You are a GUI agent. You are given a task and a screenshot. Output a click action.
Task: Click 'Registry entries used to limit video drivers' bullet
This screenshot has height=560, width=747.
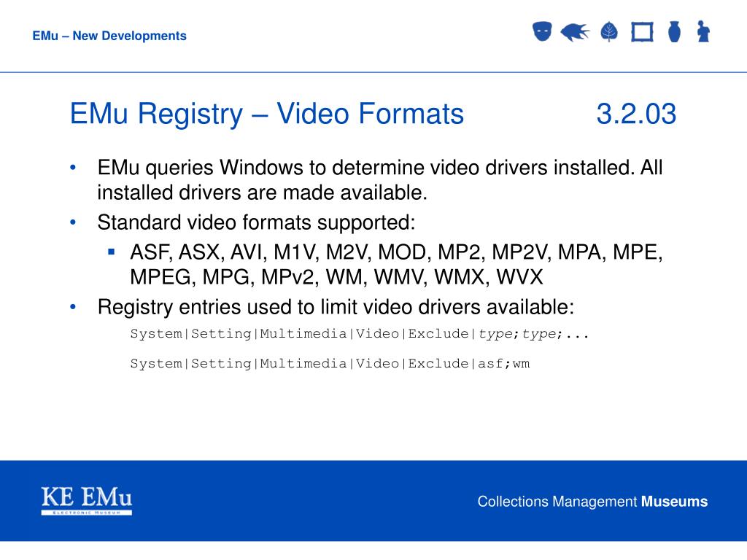coord(336,307)
